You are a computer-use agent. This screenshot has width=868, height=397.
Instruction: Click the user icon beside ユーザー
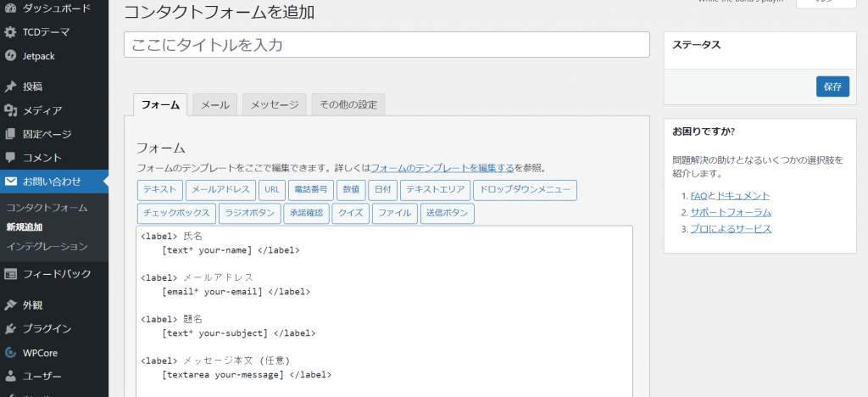(x=10, y=377)
